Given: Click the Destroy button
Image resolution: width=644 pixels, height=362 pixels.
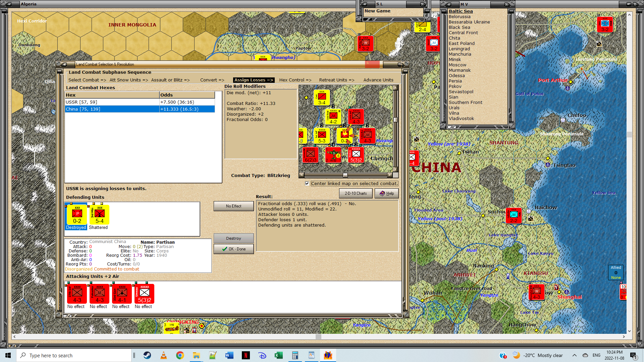Looking at the screenshot, I should coord(233,238).
